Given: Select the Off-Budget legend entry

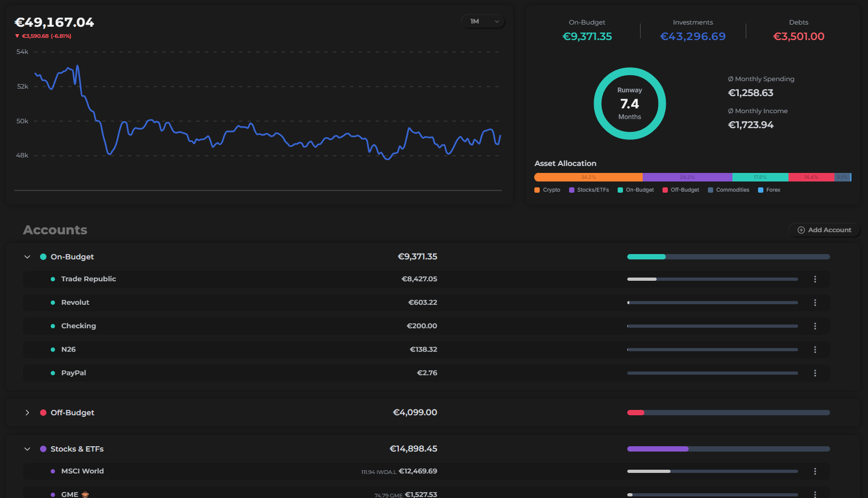Looking at the screenshot, I should [x=680, y=189].
